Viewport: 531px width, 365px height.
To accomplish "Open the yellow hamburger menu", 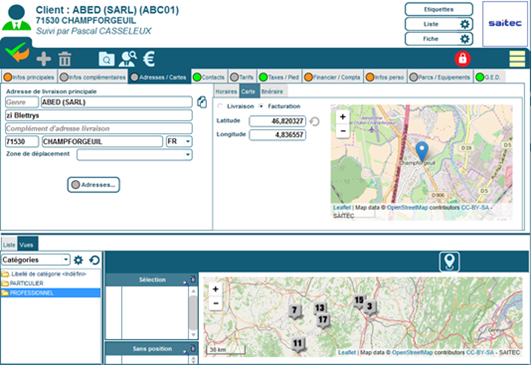I will pyautogui.click(x=517, y=59).
